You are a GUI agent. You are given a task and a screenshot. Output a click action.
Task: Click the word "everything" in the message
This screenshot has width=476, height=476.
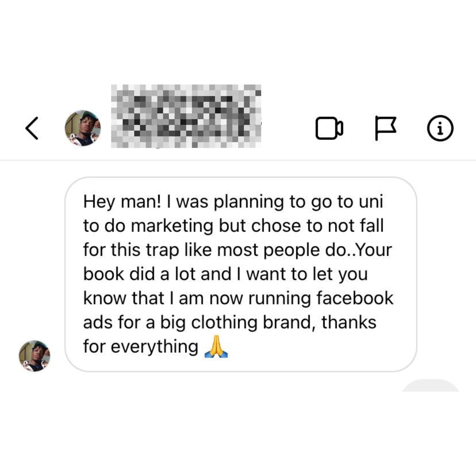pos(155,346)
